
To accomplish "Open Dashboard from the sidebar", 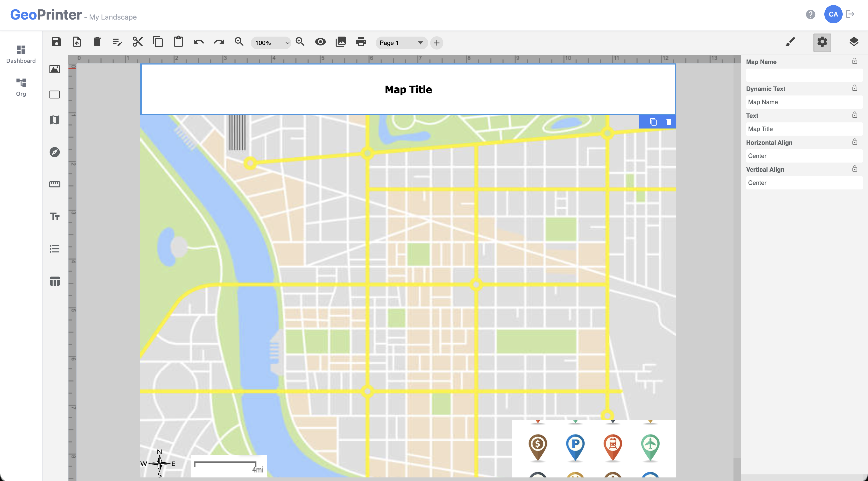I will point(21,54).
